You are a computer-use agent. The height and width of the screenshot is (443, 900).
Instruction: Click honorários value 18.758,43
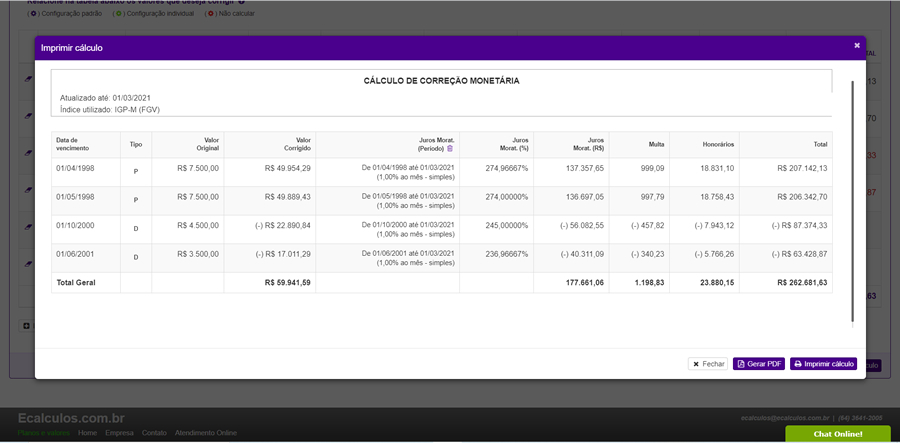[718, 196]
